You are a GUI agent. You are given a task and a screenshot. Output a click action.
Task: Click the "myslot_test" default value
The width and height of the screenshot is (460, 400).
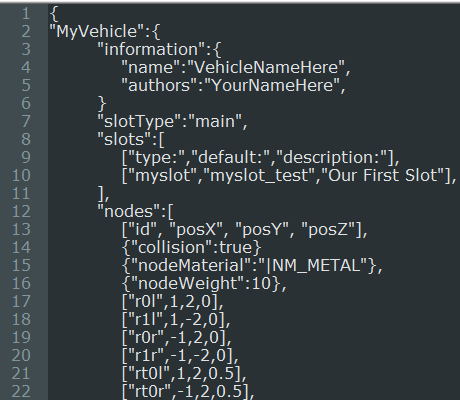258,176
